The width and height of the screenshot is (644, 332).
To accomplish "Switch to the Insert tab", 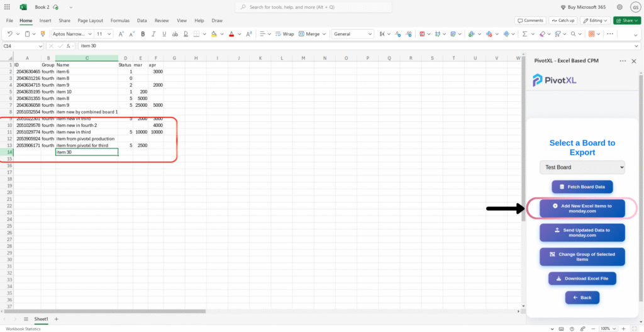I will 45,21.
